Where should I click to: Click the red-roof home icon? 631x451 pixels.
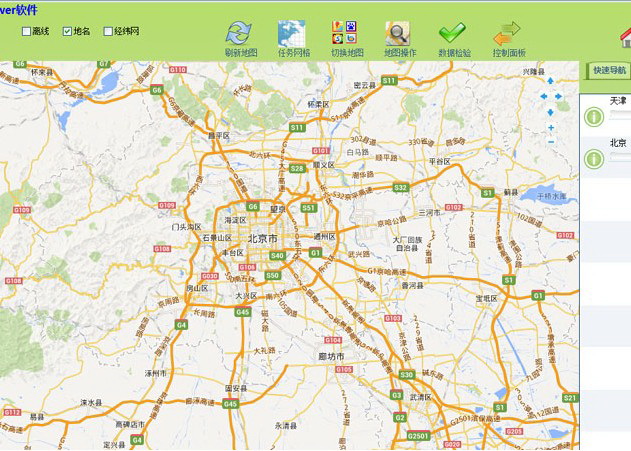(625, 38)
